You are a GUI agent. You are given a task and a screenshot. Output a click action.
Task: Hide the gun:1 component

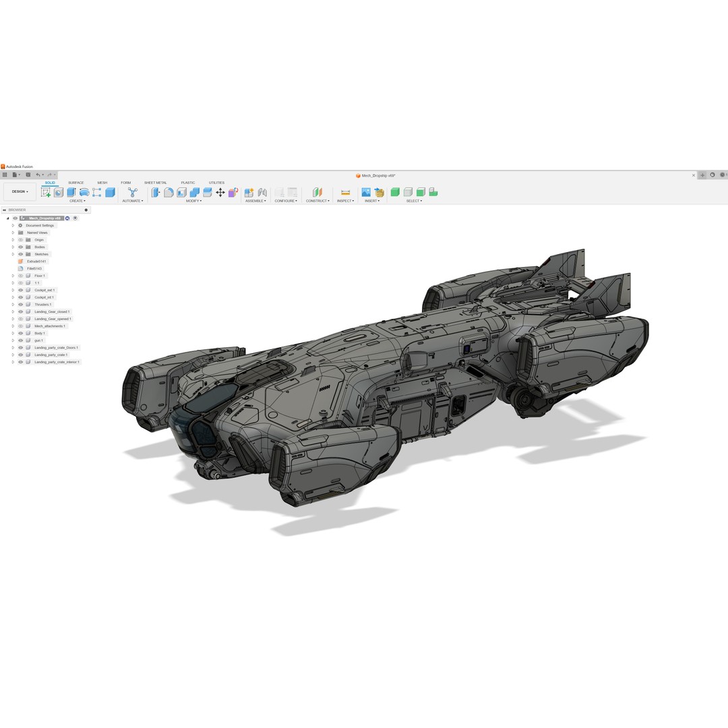(20, 340)
